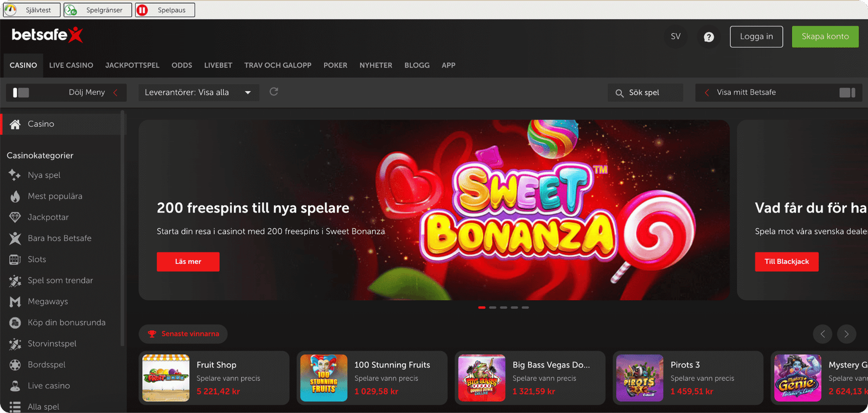Toggle the Visa mitt Betsafe panel icon
The image size is (868, 413).
pos(847,93)
